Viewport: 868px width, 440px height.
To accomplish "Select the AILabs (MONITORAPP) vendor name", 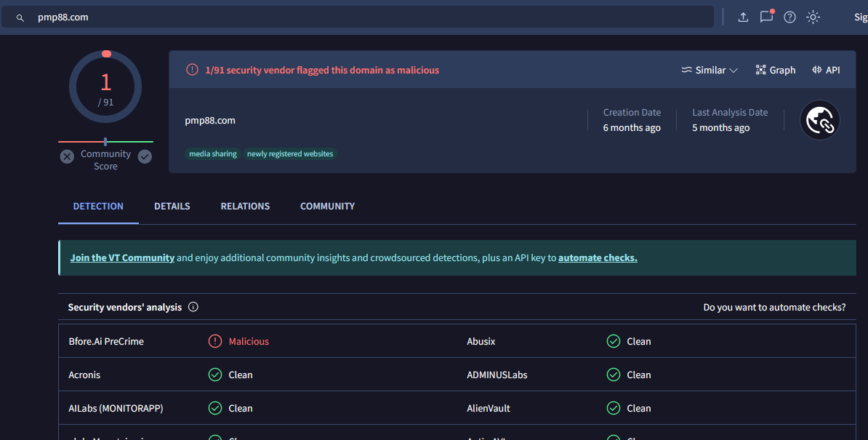I will (116, 408).
